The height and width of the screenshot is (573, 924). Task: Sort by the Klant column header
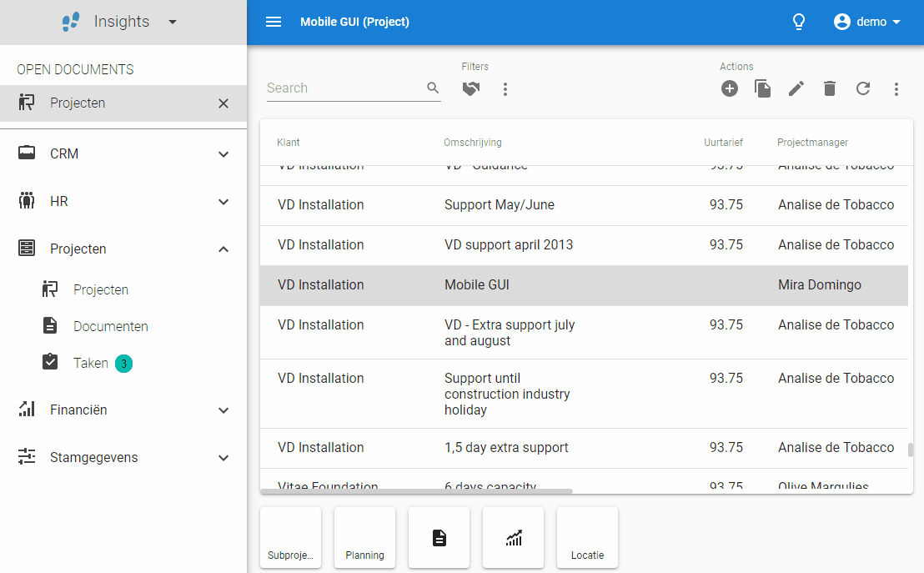coord(289,142)
